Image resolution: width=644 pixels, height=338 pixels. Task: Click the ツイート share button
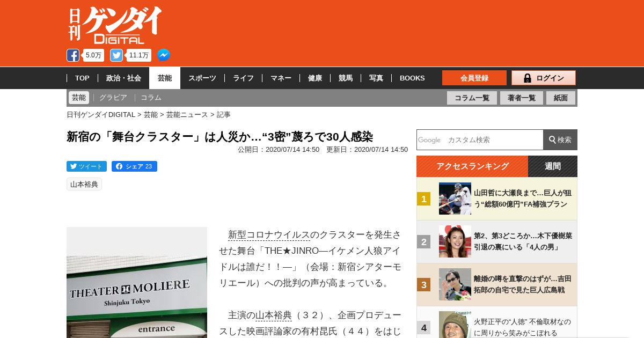(x=86, y=166)
